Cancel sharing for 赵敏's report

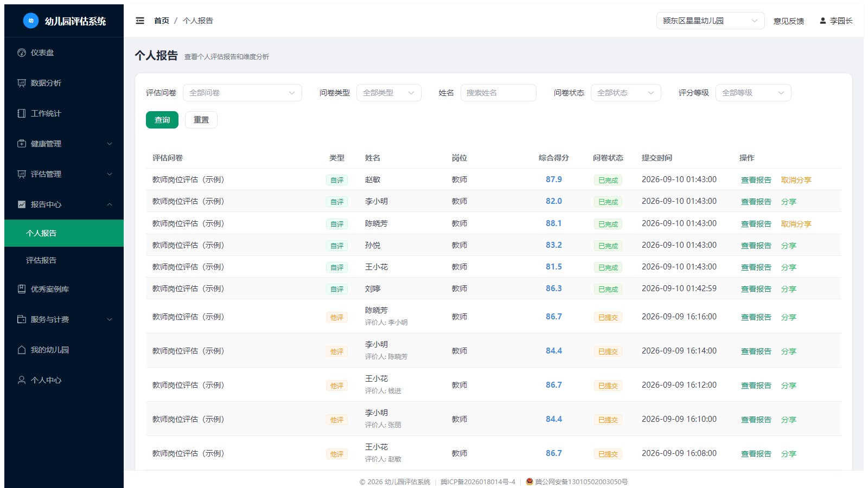click(x=796, y=180)
